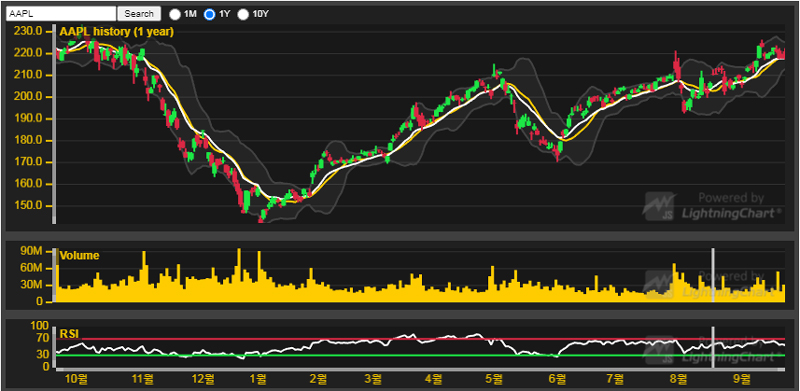Click the Volume chart title
This screenshot has height=391, width=800.
[80, 256]
